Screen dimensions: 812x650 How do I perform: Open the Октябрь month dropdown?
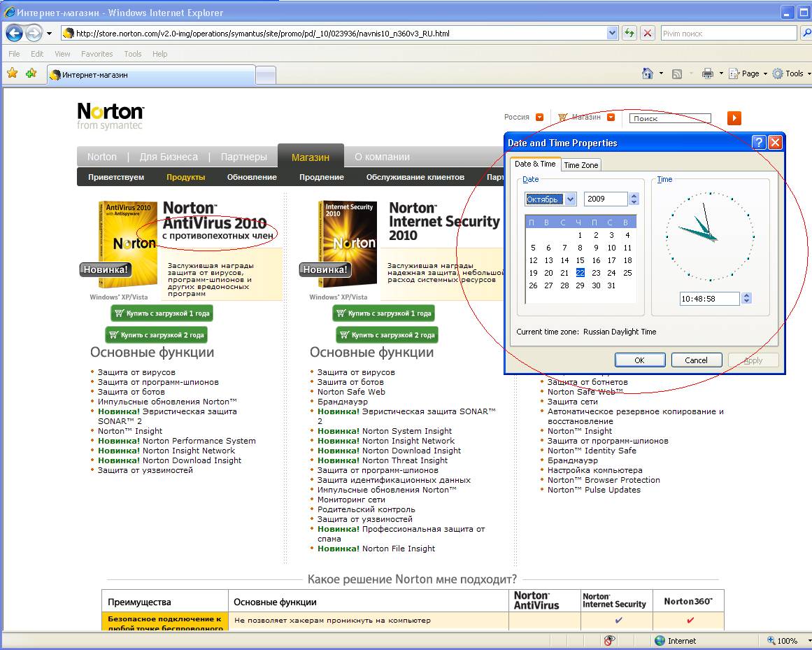point(570,199)
